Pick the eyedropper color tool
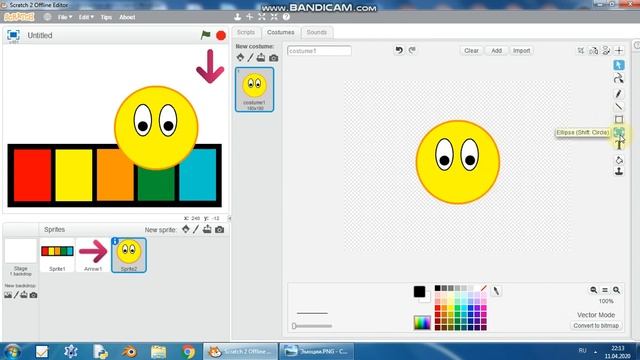This screenshot has height=360, width=640. (x=496, y=291)
